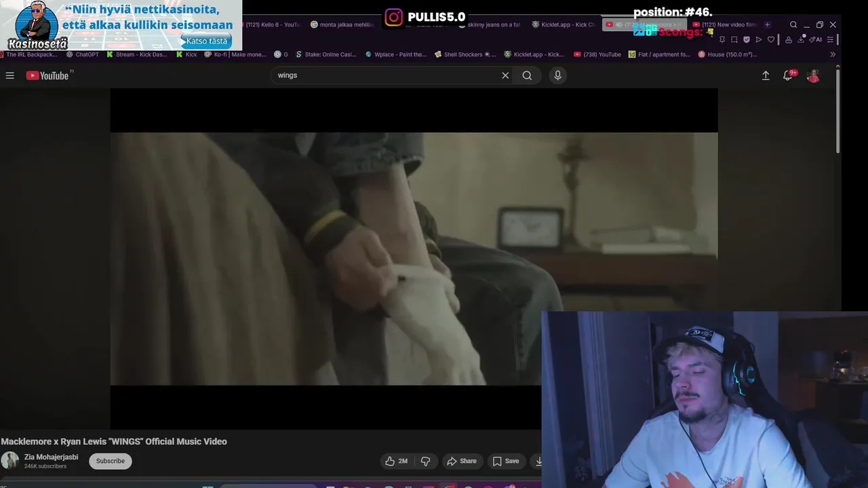Open the account avatar menu

coord(813,75)
